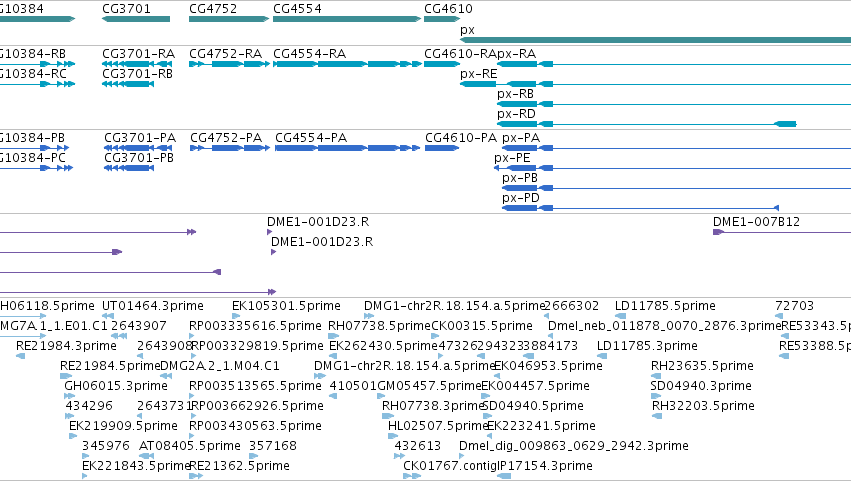
Task: Select the px-PD protein label
Action: 521,198
